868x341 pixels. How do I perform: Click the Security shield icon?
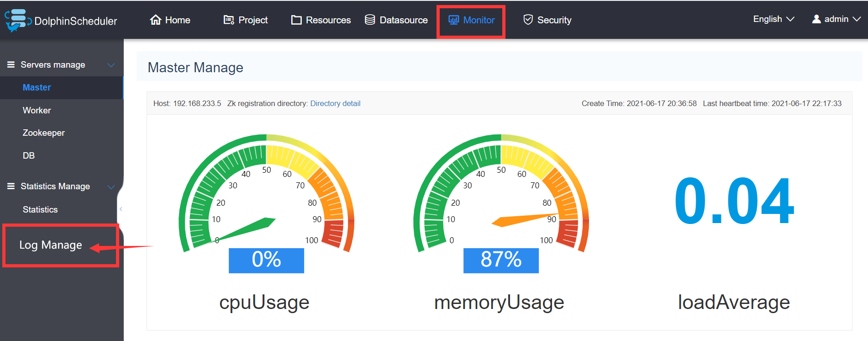tap(528, 19)
